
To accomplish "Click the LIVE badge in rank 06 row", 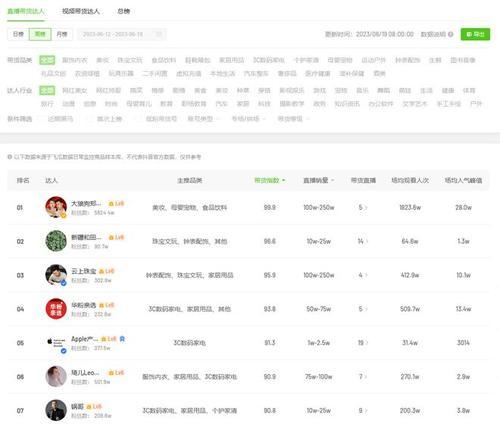I will tap(116, 373).
